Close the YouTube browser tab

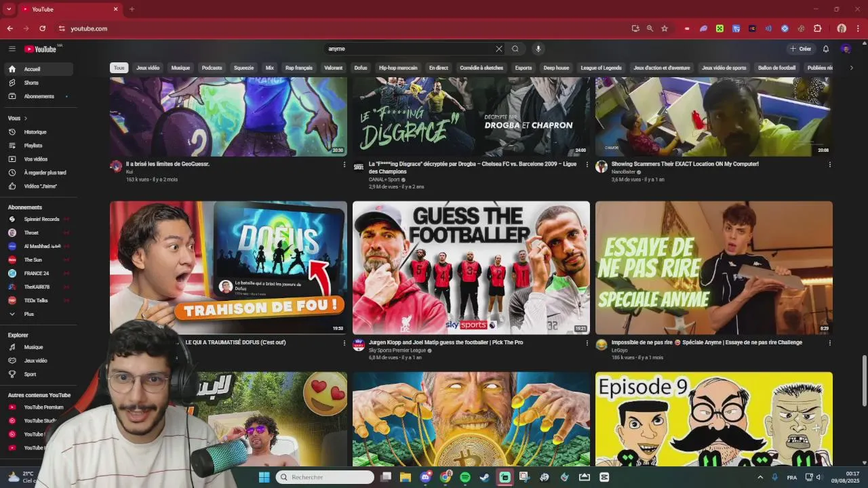(x=115, y=9)
